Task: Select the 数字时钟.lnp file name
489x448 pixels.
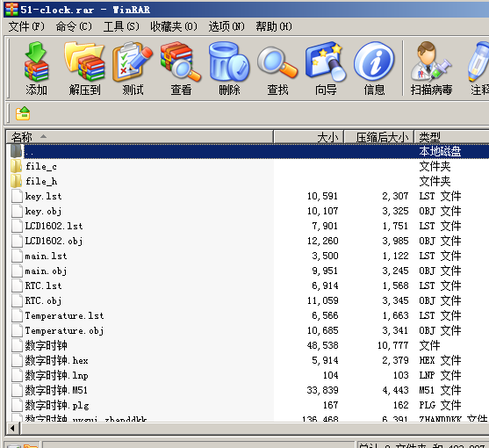Action: tap(56, 375)
